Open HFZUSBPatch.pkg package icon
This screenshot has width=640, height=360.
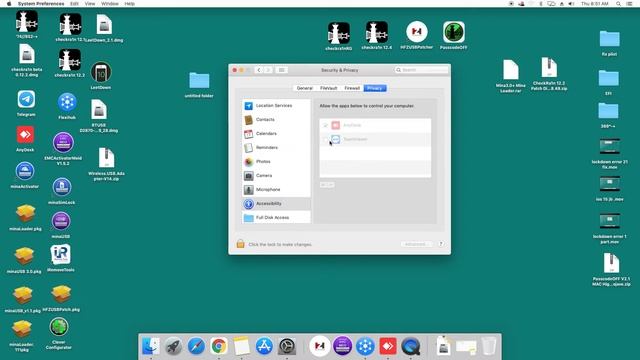(x=61, y=294)
